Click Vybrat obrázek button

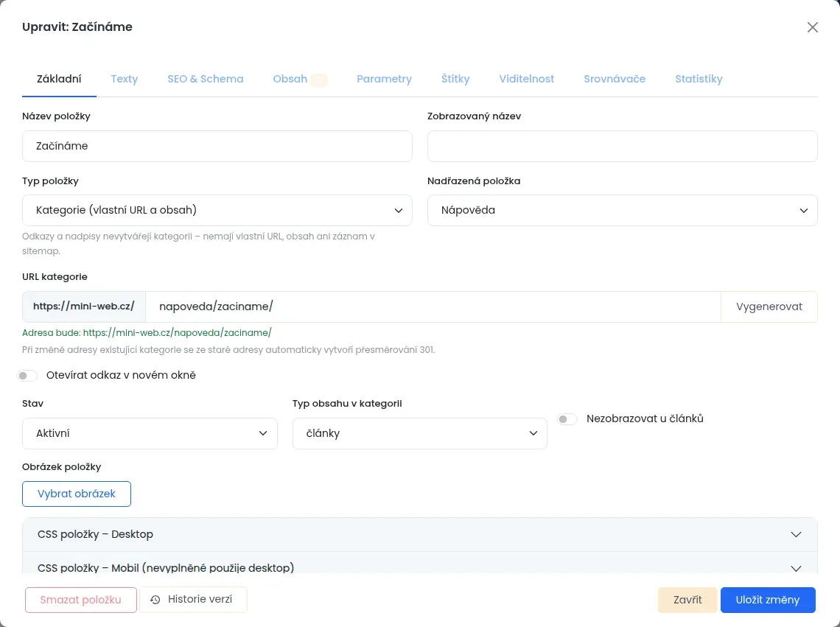77,494
